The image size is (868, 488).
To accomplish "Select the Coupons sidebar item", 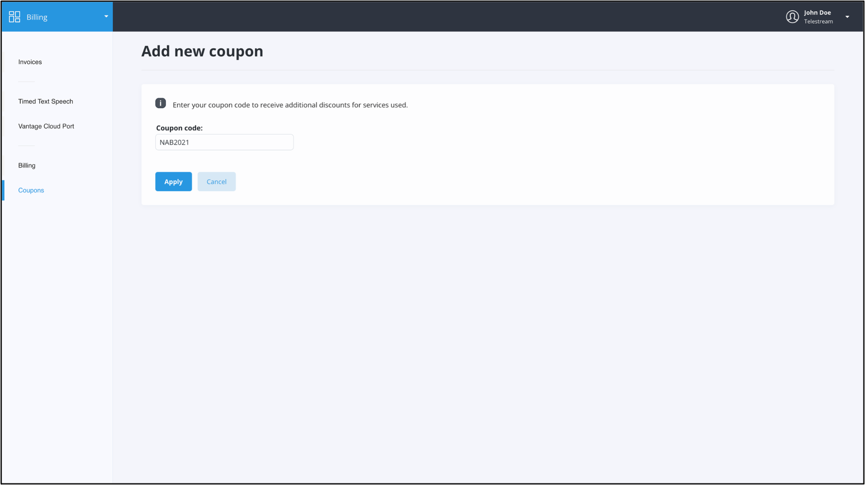I will [31, 190].
